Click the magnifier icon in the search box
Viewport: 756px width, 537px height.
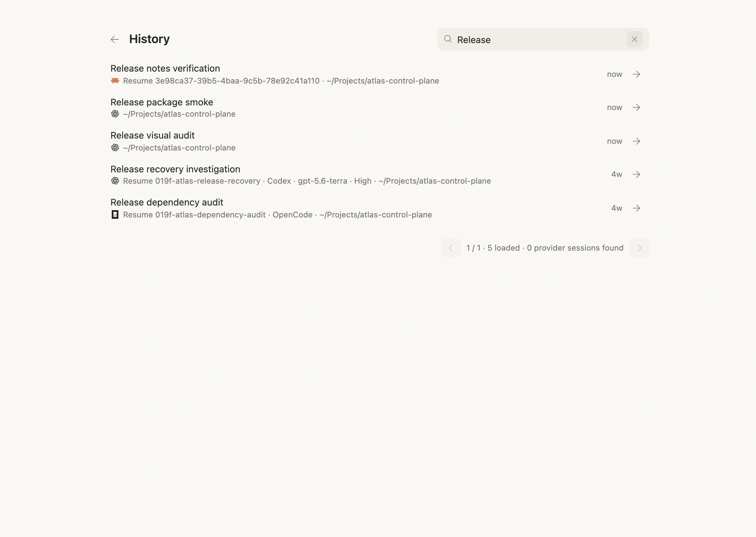click(x=448, y=39)
